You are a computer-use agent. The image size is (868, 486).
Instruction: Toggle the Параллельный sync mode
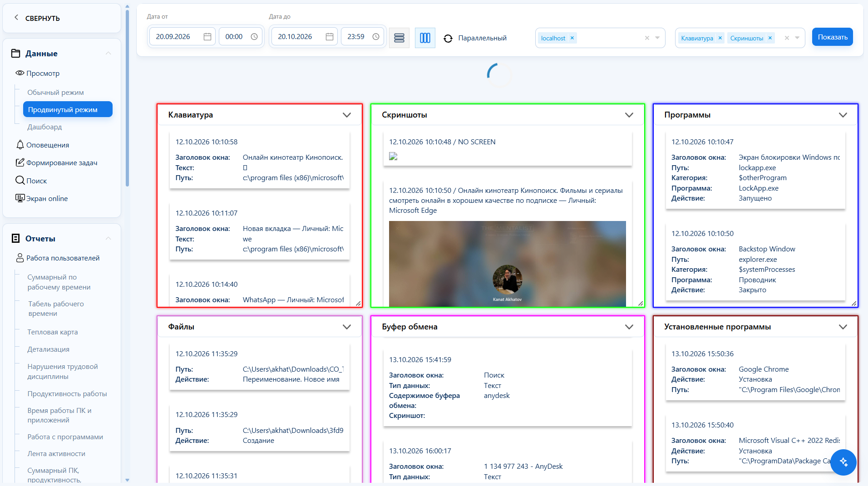[x=475, y=38]
